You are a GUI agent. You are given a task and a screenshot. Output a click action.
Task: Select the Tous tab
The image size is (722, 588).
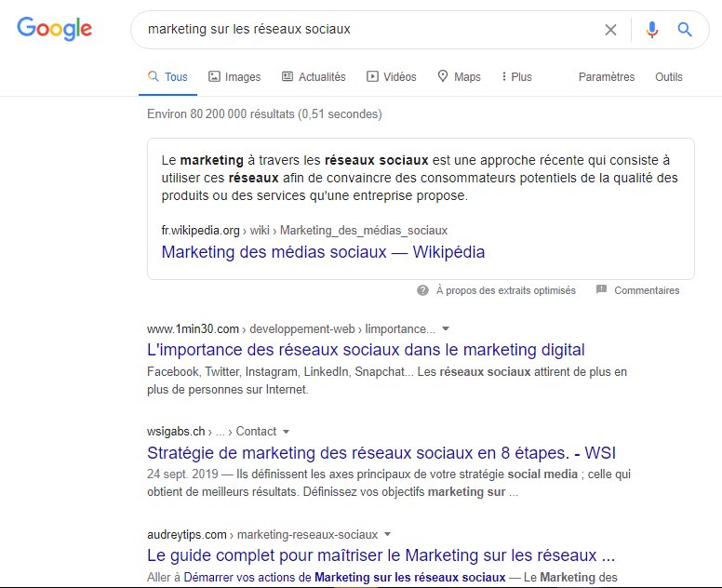[x=167, y=77]
